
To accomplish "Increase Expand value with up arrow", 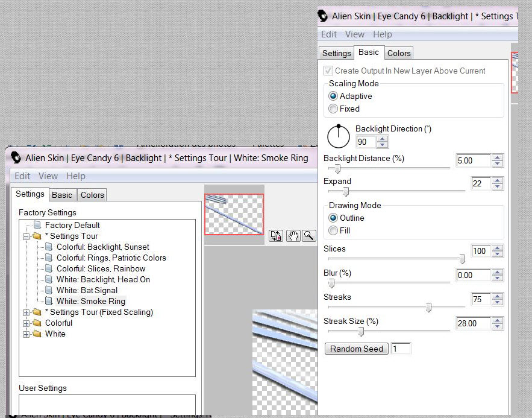I will tap(498, 180).
